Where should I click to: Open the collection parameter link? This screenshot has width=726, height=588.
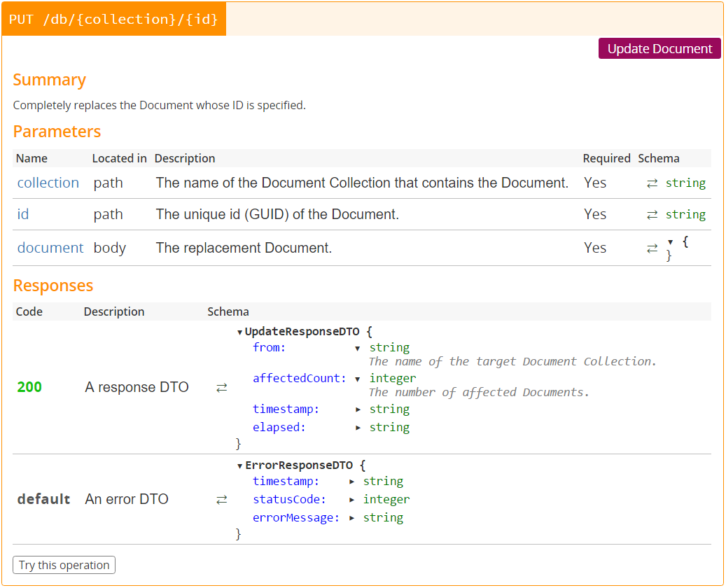click(x=48, y=183)
